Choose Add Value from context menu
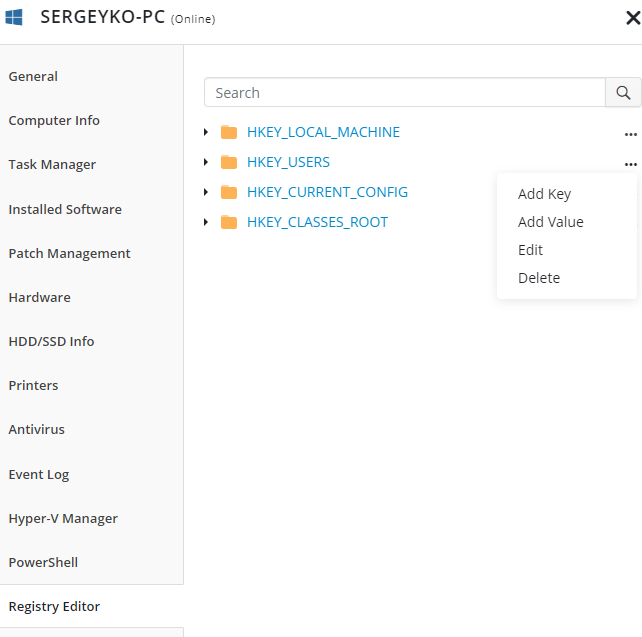Screen dimensions: 642x637 [x=551, y=222]
